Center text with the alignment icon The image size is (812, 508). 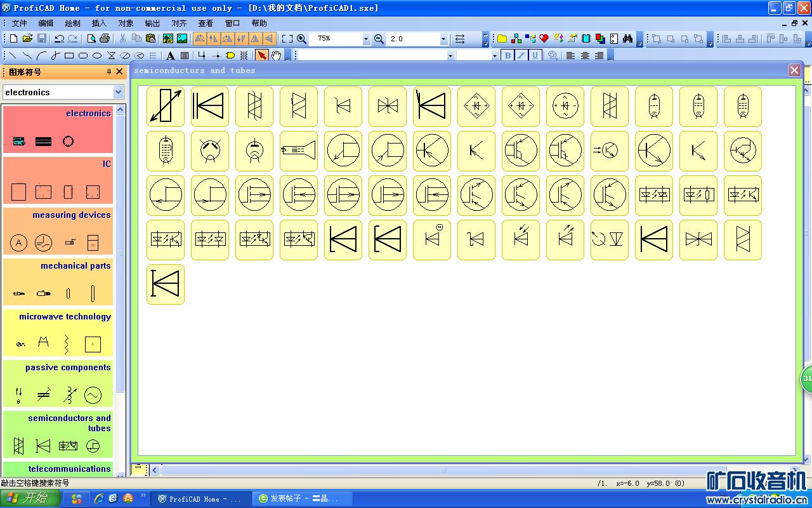(585, 55)
